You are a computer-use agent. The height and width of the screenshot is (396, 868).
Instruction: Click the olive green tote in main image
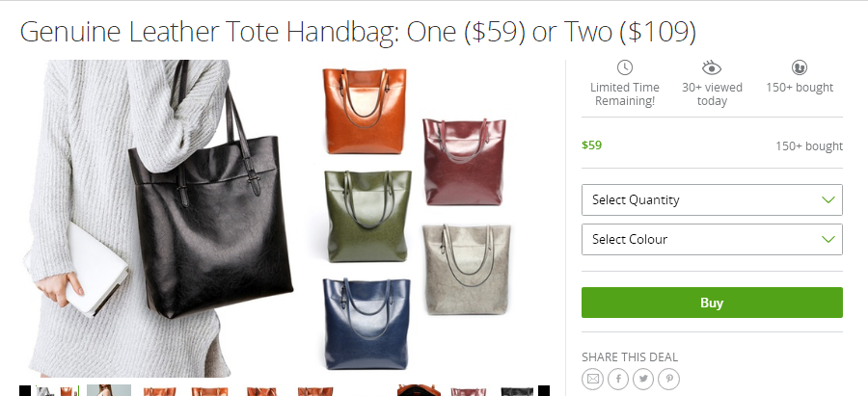point(367,216)
